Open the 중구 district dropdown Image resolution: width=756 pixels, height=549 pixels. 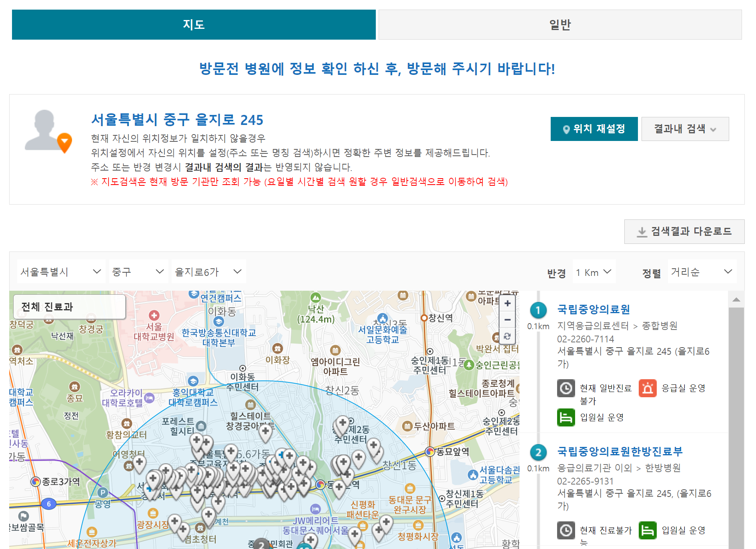point(138,272)
